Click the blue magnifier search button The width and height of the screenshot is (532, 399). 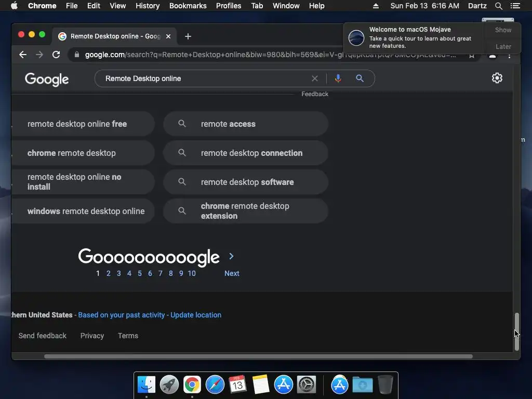click(360, 79)
